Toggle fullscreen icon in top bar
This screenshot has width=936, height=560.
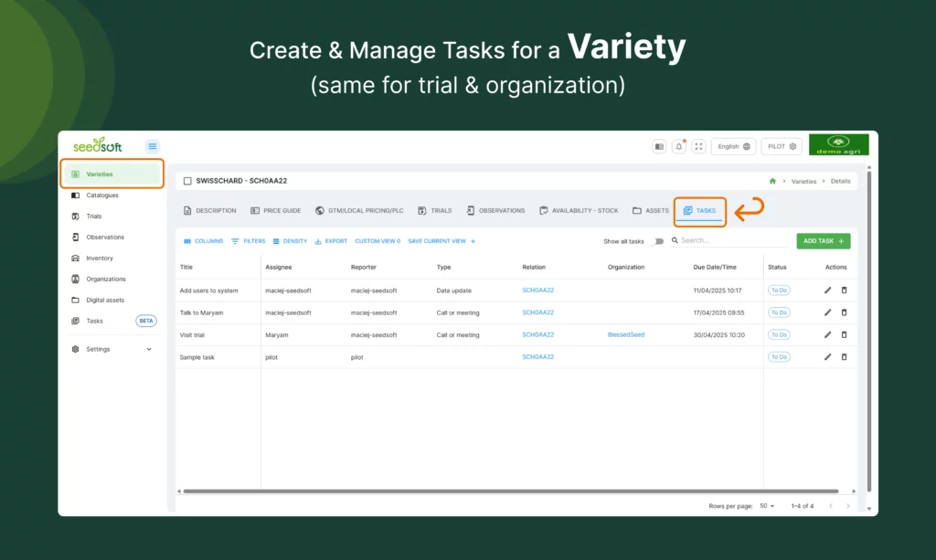pyautogui.click(x=698, y=147)
